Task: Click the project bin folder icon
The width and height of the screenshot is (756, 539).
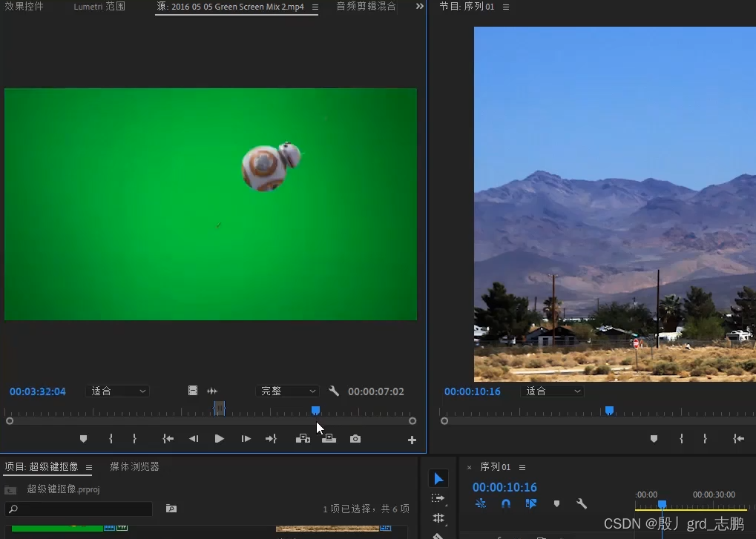Action: [x=10, y=490]
